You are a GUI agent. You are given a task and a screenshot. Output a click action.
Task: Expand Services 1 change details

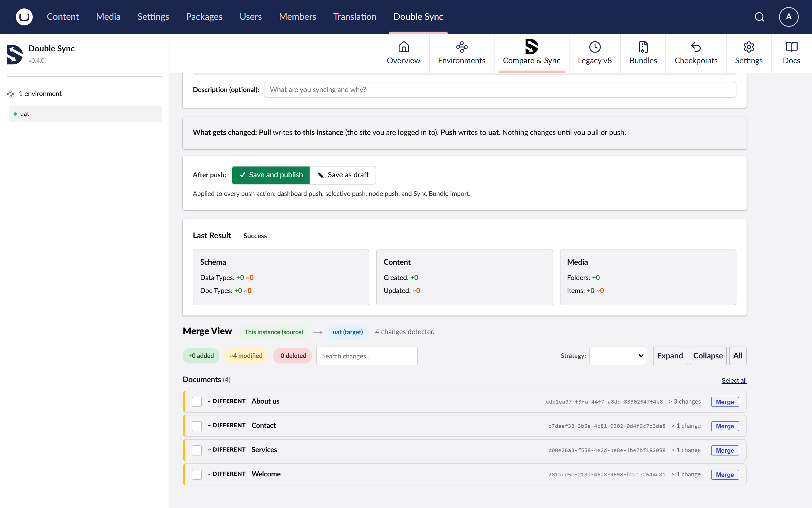pyautogui.click(x=686, y=450)
